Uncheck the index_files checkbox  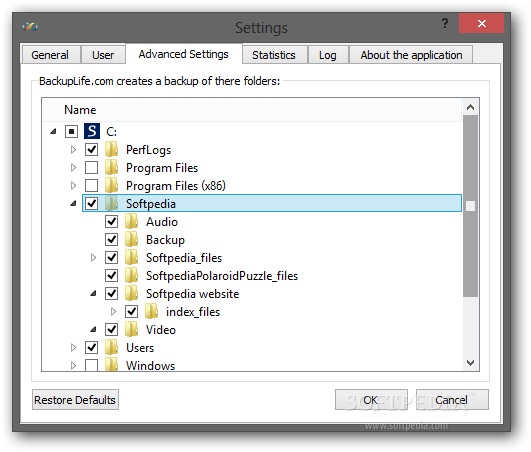click(x=131, y=311)
